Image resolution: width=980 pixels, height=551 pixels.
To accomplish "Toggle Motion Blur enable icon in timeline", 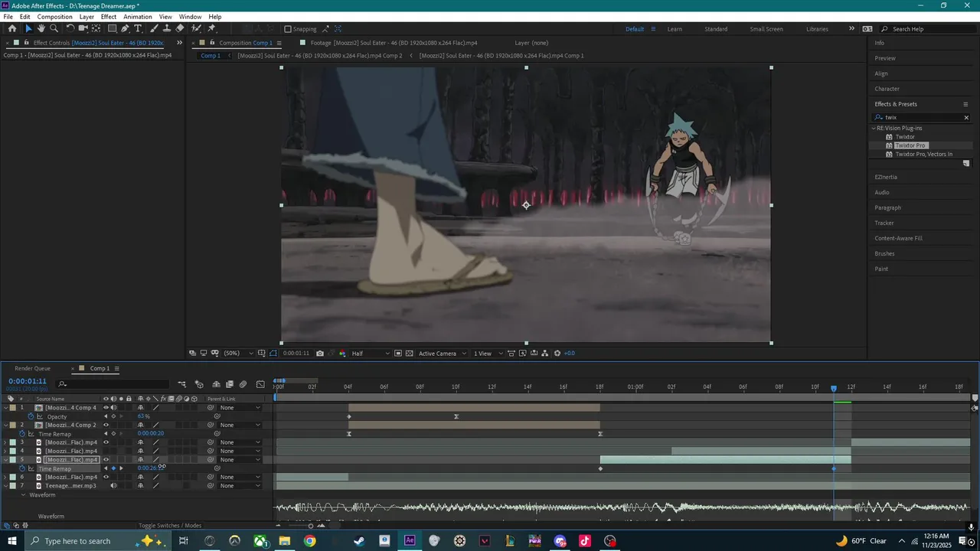I will pyautogui.click(x=243, y=384).
